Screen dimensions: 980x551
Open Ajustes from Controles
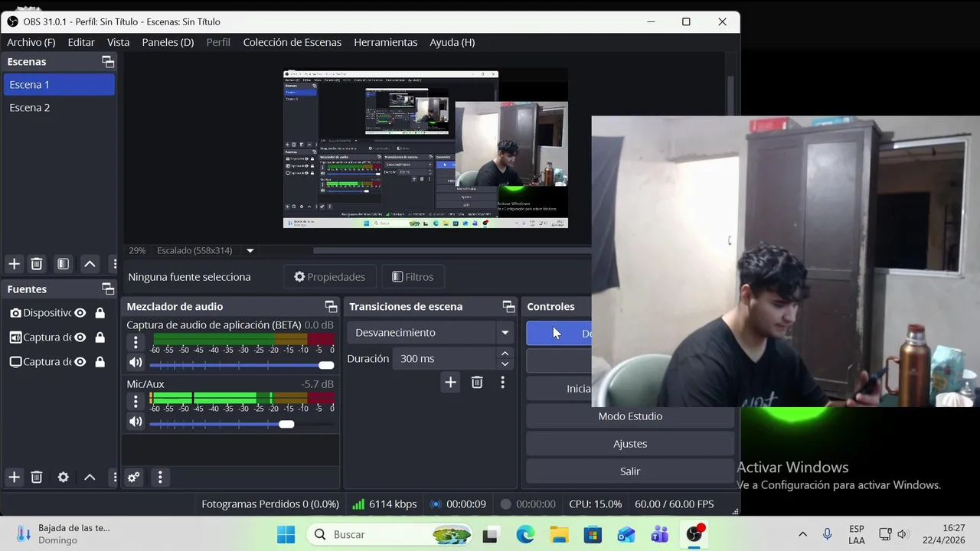(x=630, y=444)
